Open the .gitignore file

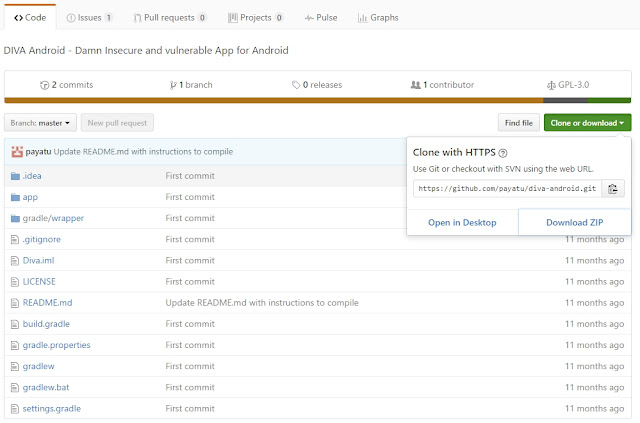click(x=42, y=239)
